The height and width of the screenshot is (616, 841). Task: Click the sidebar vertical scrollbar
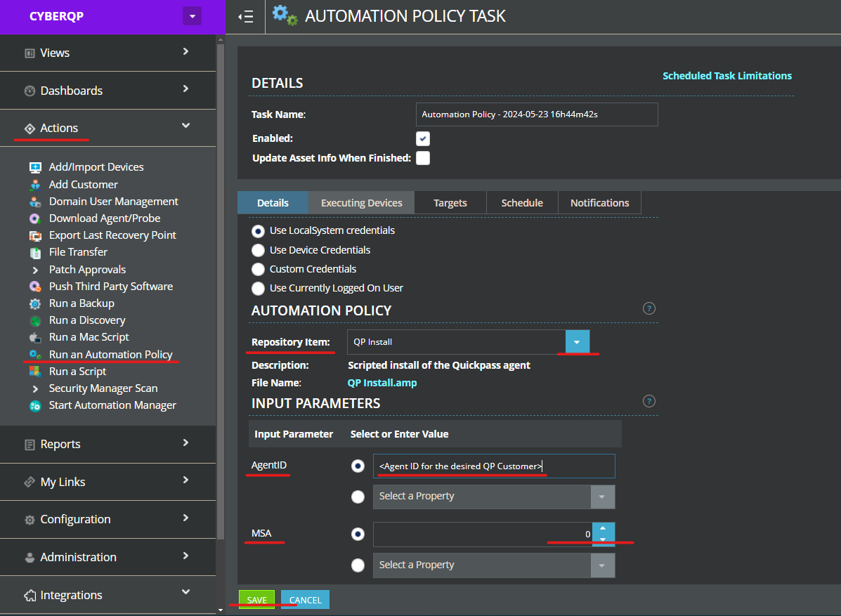click(x=221, y=292)
